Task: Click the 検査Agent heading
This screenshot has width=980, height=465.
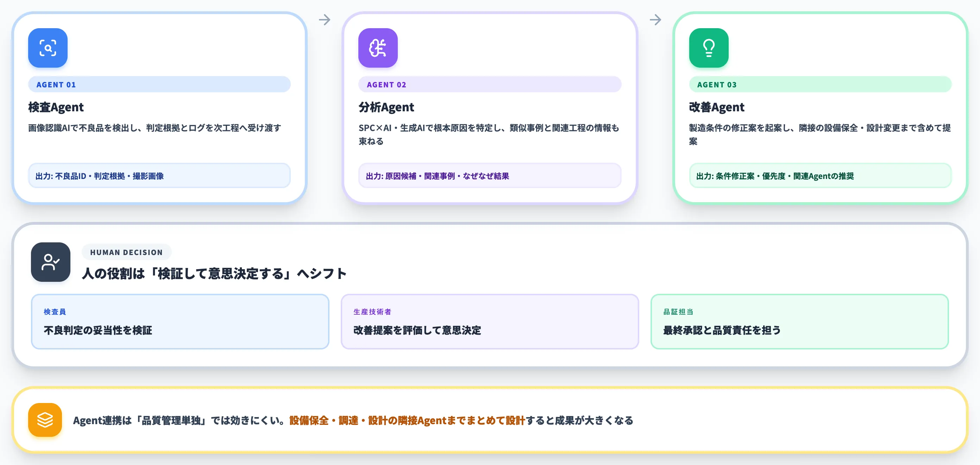Action: pos(56,107)
